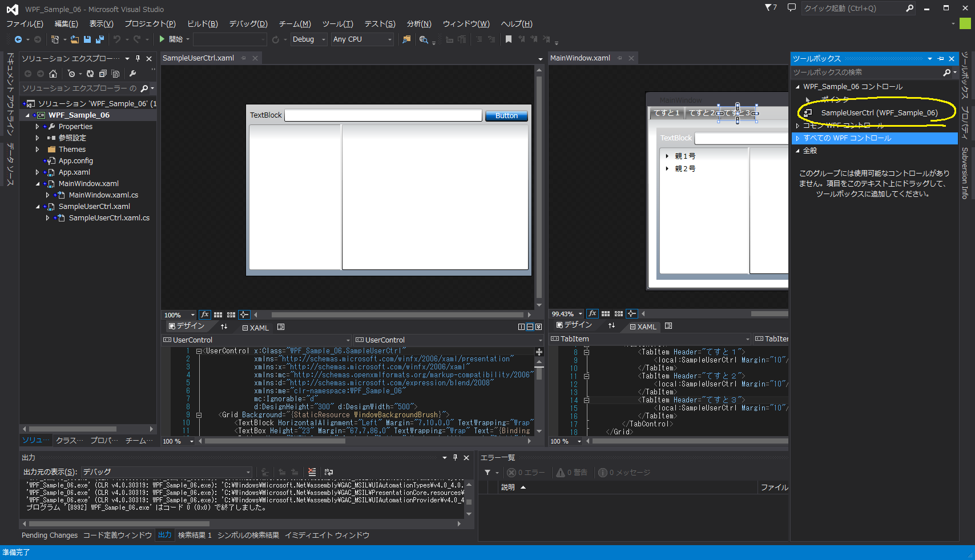Open the Pending Changes bottom tab
Image resolution: width=975 pixels, height=560 pixels.
coord(50,535)
